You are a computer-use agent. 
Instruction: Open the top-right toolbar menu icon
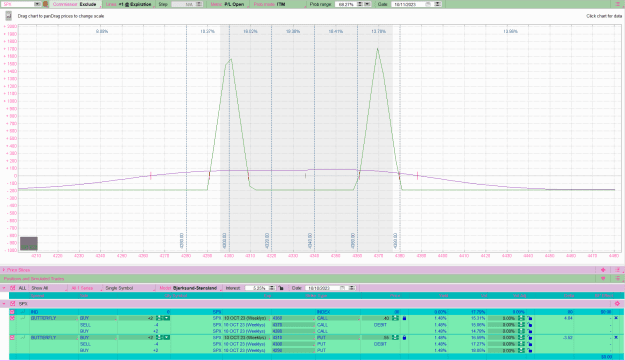click(617, 4)
